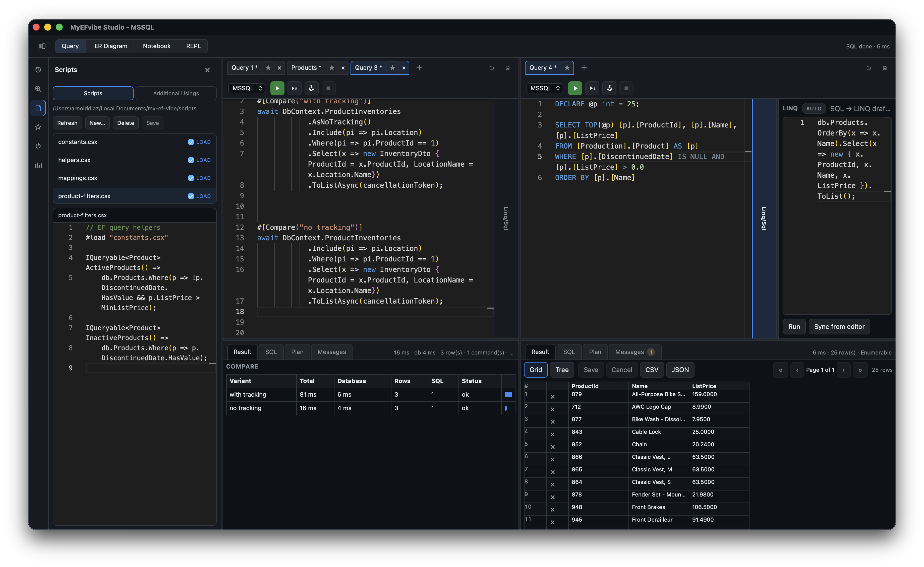Run Query 4 with green play button
The height and width of the screenshot is (567, 924).
pos(575,89)
